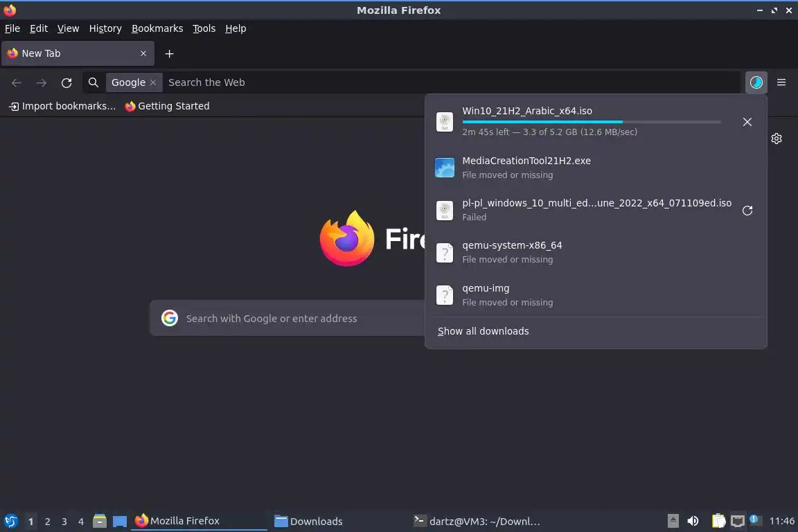Click the show desktop taskbar icon
Screen dimensions: 798x532
click(120, 521)
